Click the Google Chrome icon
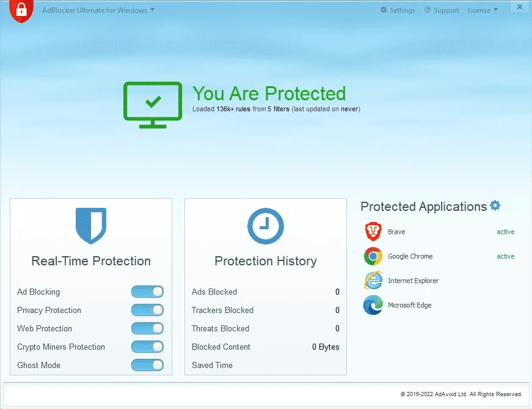 (373, 256)
